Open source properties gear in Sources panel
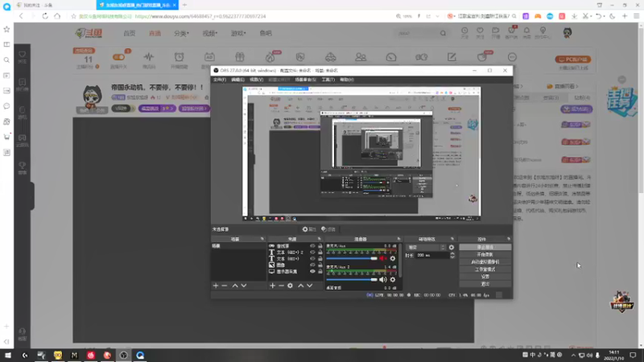The height and width of the screenshot is (362, 644). click(290, 286)
